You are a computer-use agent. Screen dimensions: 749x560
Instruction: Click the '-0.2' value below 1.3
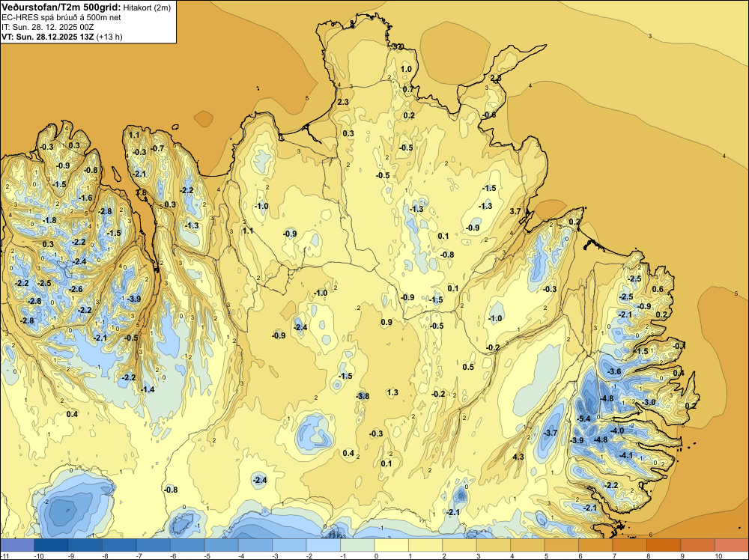[x=438, y=394]
